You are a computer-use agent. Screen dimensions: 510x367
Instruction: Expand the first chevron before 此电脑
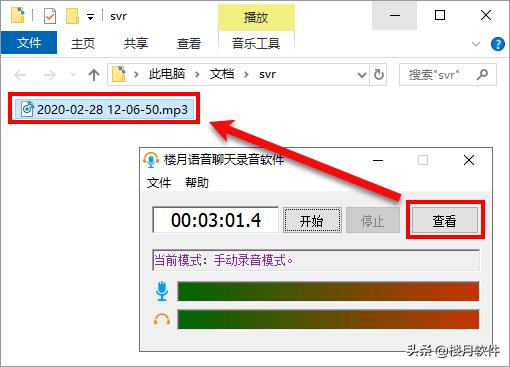[x=136, y=74]
